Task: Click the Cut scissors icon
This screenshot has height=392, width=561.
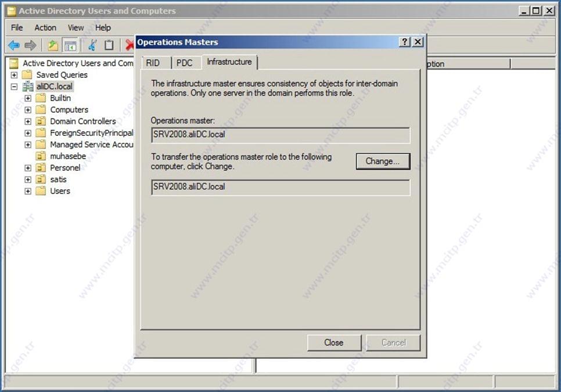Action: [92, 45]
